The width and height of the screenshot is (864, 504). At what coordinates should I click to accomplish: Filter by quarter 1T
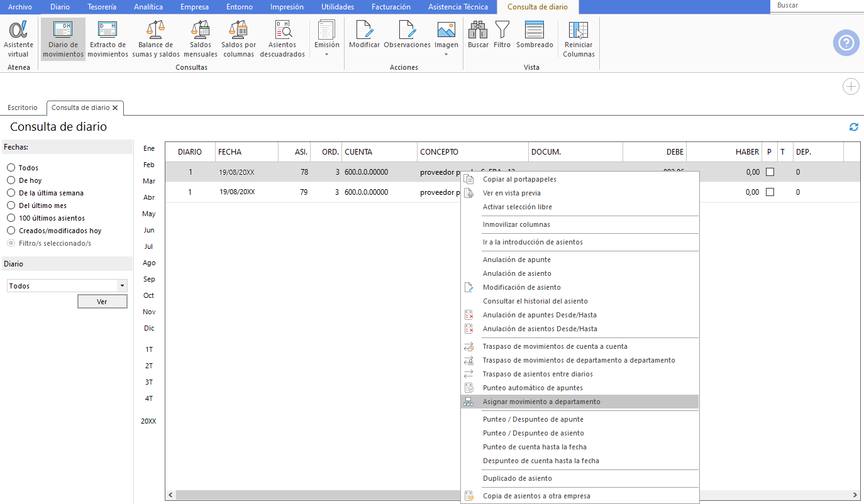[149, 349]
